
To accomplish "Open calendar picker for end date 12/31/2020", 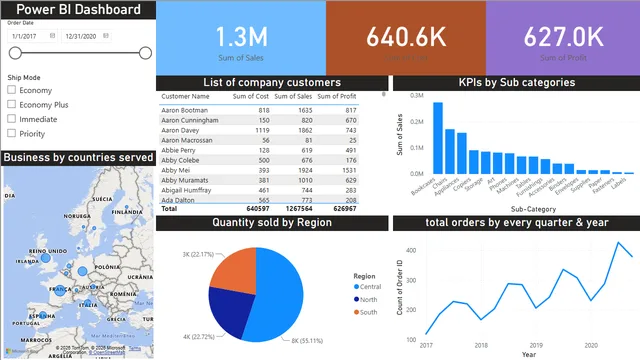I will tap(106, 36).
